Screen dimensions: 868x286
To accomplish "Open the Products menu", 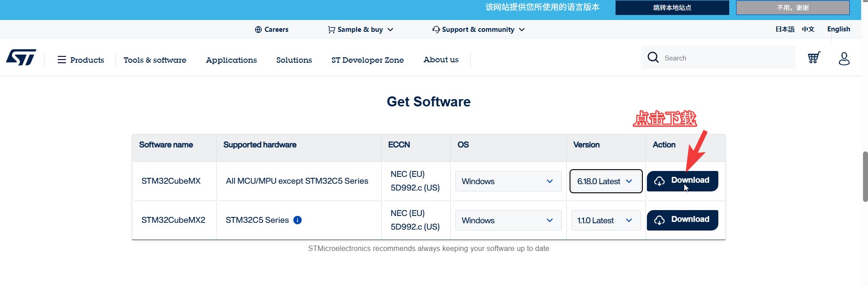I will click(81, 60).
